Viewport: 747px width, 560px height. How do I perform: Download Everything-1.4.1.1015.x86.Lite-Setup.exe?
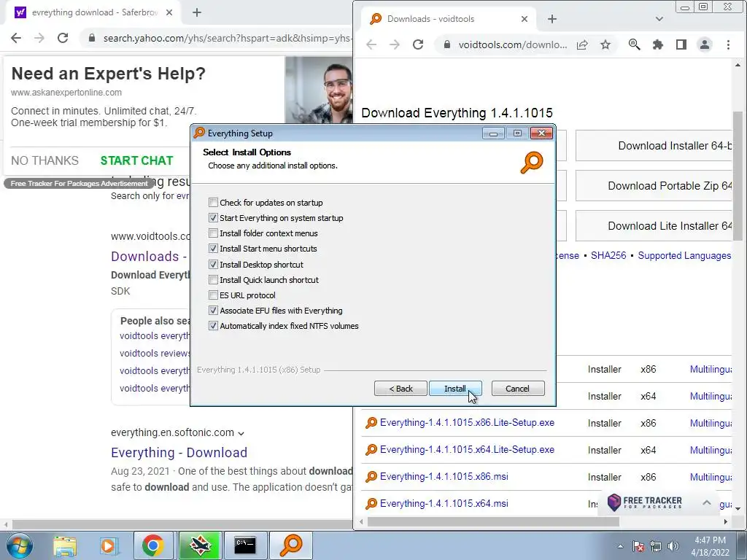coord(467,422)
